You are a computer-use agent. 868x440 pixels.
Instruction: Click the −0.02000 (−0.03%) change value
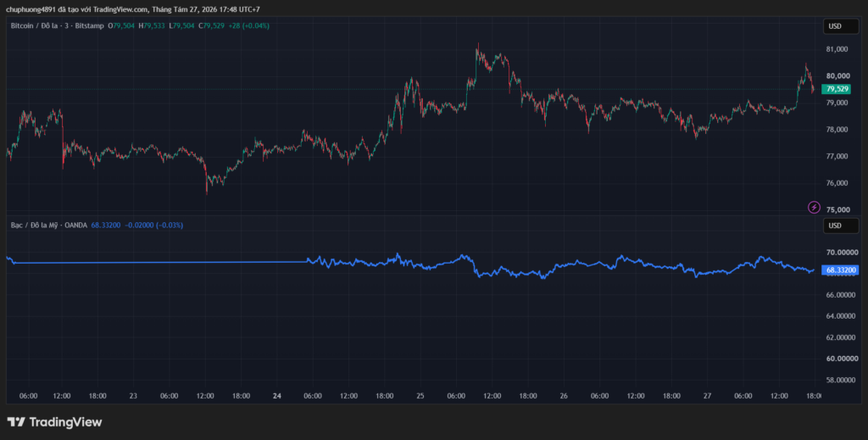tap(154, 226)
